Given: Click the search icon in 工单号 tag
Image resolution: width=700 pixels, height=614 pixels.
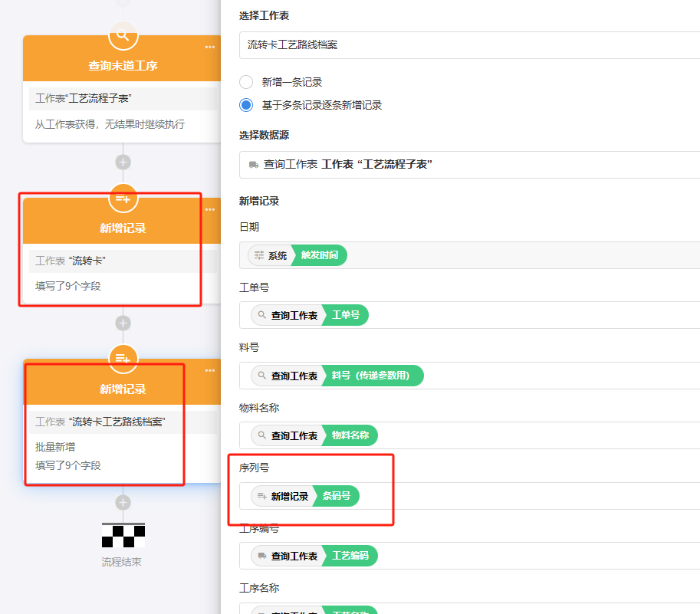Looking at the screenshot, I should 262,315.
